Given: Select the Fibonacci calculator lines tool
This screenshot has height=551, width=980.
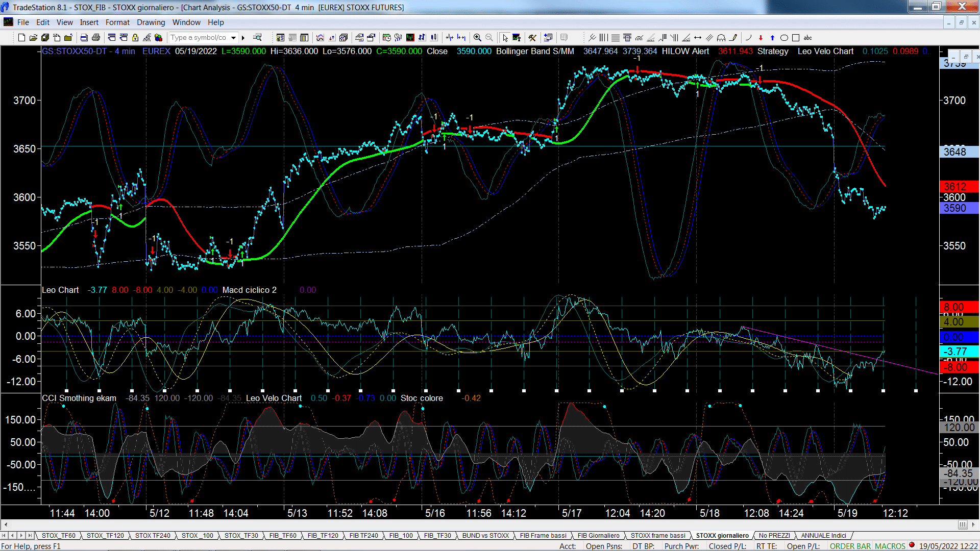Looking at the screenshot, I should click(627, 38).
